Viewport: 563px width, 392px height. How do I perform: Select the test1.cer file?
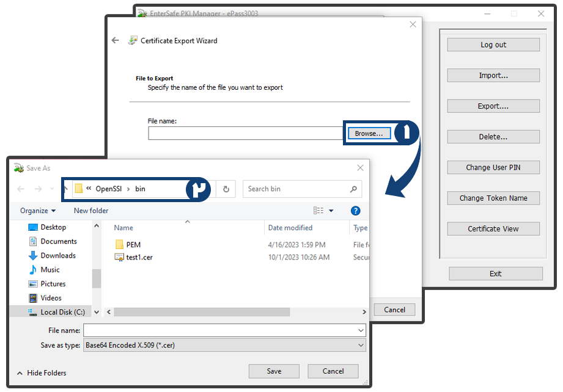click(134, 257)
